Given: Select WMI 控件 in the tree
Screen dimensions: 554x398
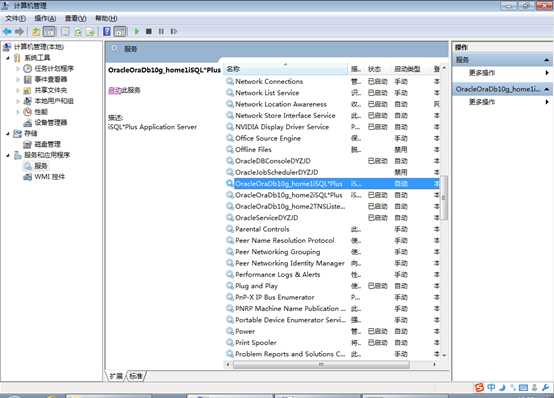Looking at the screenshot, I should pos(49,177).
